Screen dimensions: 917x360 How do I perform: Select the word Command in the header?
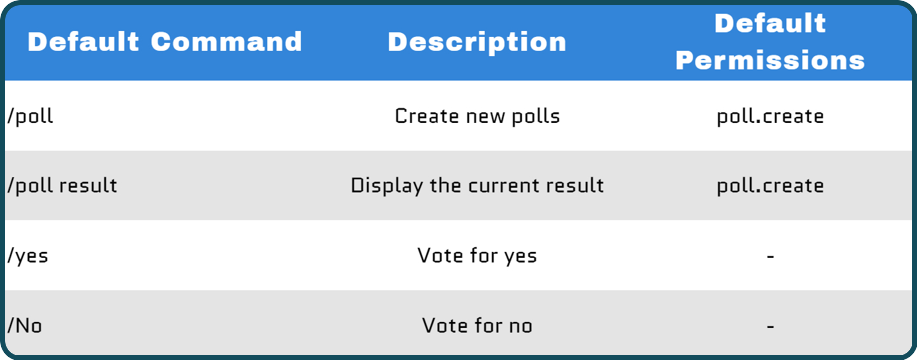point(226,42)
